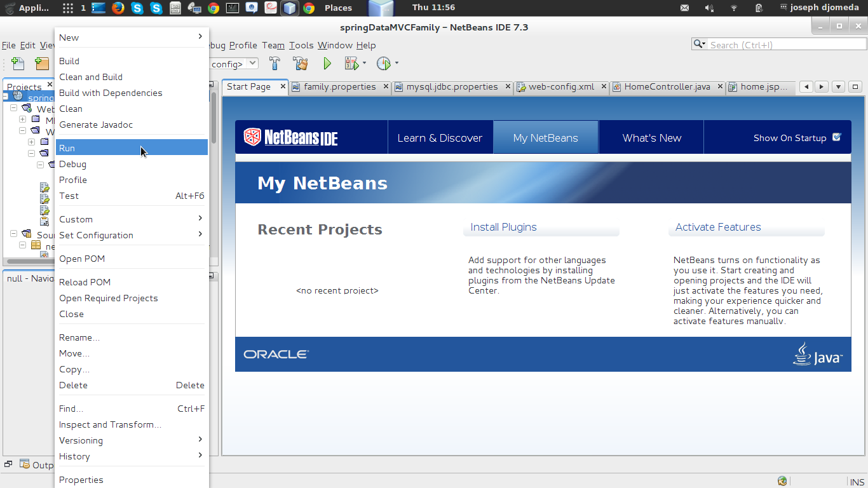868x488 pixels.
Task: Click the Profile Project clock icon
Action: [383, 64]
